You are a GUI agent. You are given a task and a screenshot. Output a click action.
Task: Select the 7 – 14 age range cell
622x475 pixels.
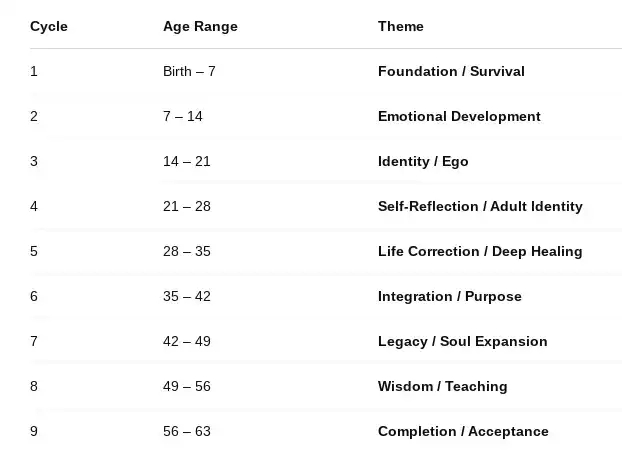183,116
